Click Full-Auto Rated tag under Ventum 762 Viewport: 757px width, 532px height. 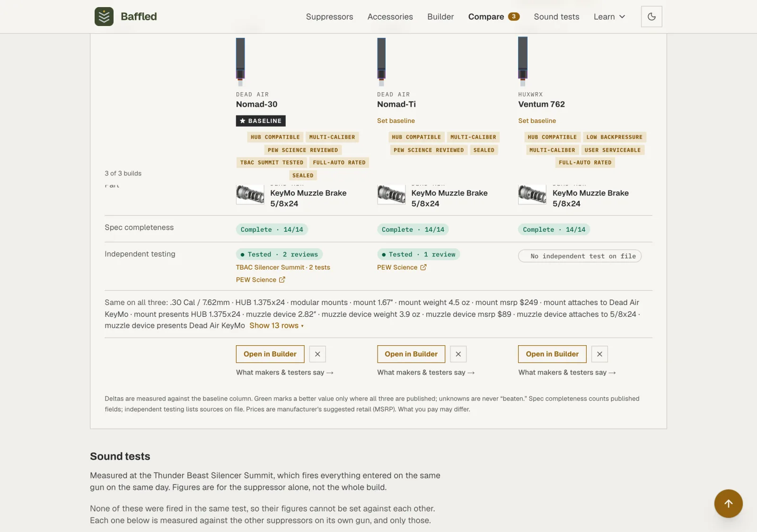tap(585, 162)
